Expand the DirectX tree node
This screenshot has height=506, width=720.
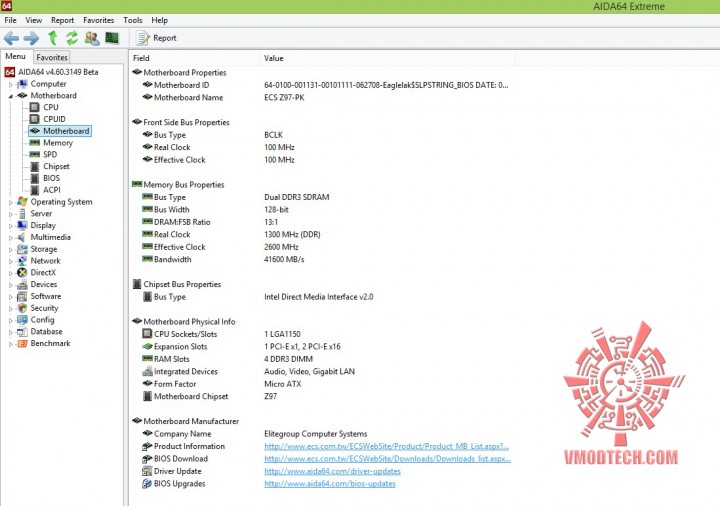tap(11, 273)
